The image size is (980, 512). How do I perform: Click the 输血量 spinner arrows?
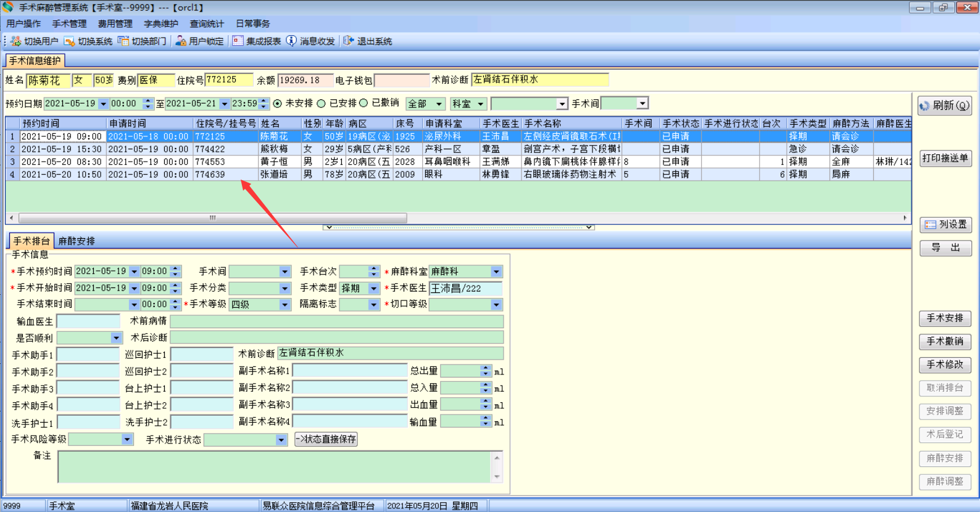tap(486, 422)
